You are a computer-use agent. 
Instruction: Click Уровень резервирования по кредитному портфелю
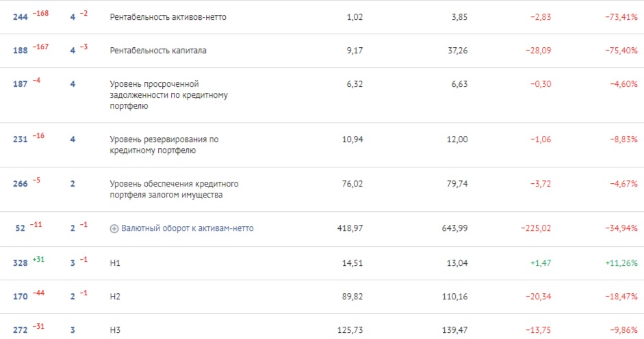(164, 145)
